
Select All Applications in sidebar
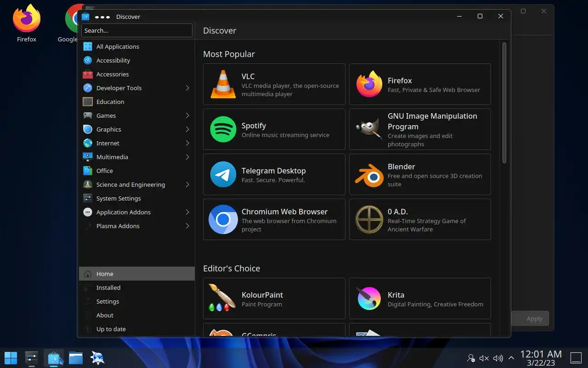click(137, 46)
